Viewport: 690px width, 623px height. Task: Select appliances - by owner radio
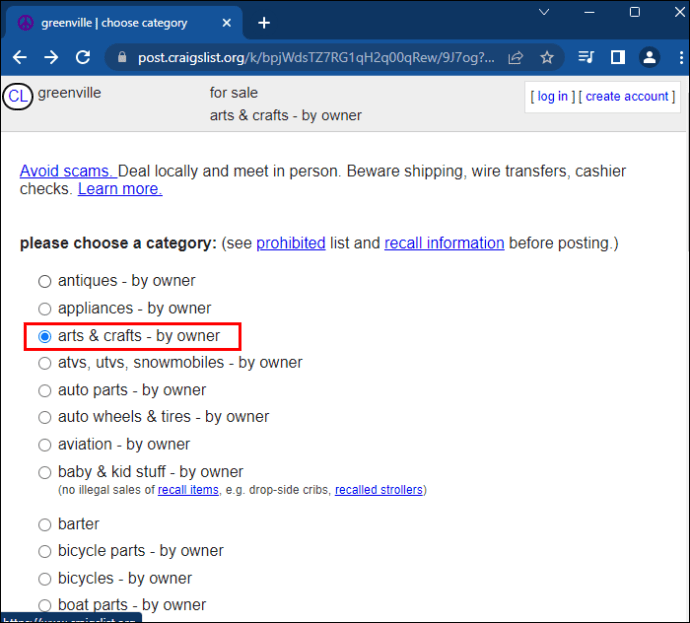[44, 309]
